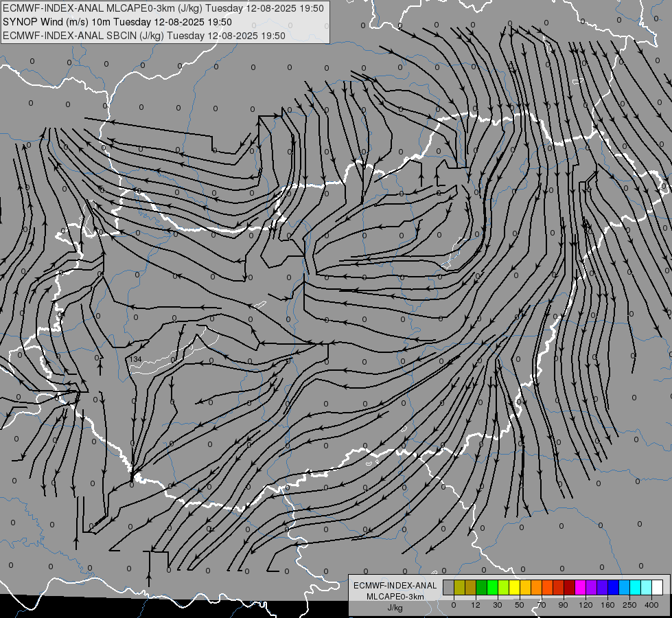Click legend scale value 70
This screenshot has width=672, height=618.
point(542,605)
